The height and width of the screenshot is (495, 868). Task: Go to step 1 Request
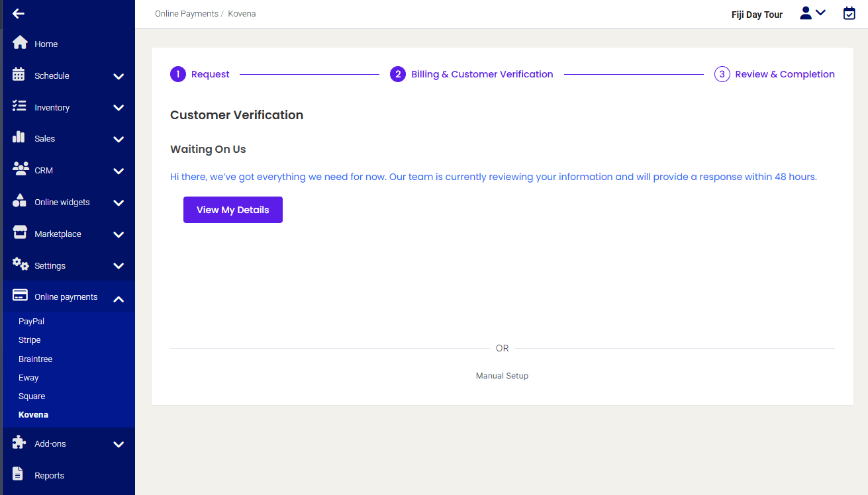pos(200,74)
